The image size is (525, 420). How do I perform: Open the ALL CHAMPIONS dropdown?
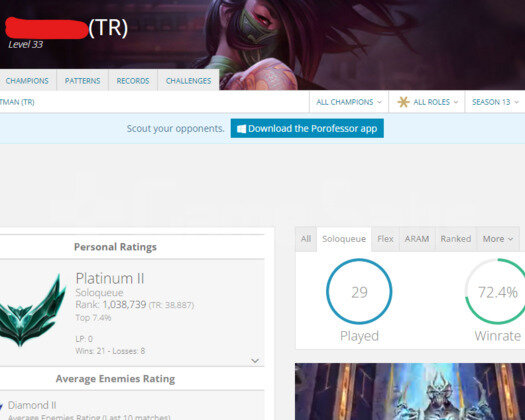pyautogui.click(x=349, y=102)
